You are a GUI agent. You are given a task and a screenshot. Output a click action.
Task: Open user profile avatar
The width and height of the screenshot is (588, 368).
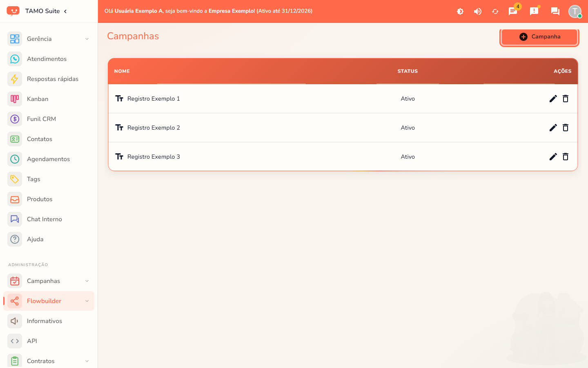tap(575, 11)
